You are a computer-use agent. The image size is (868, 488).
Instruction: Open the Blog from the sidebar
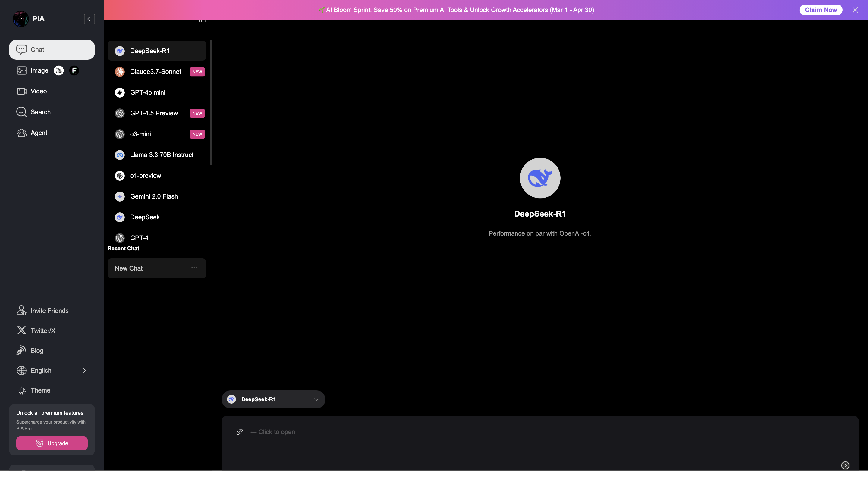coord(22,350)
